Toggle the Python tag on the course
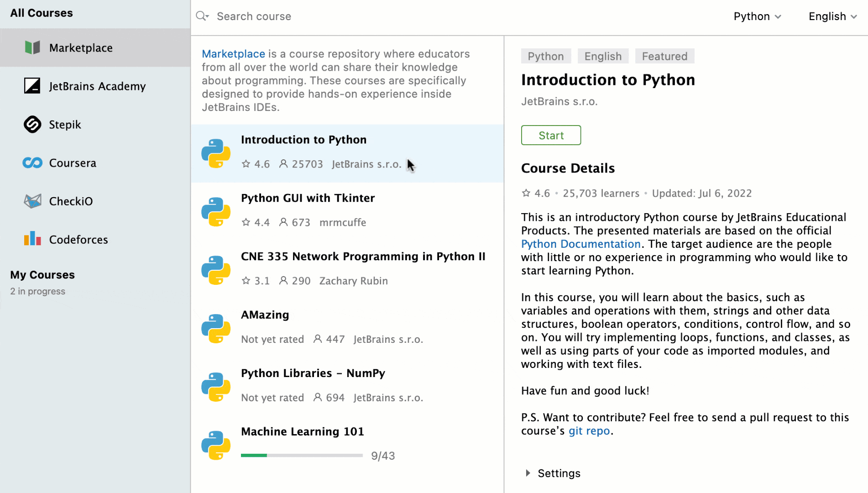Viewport: 868px width, 493px height. tap(546, 56)
